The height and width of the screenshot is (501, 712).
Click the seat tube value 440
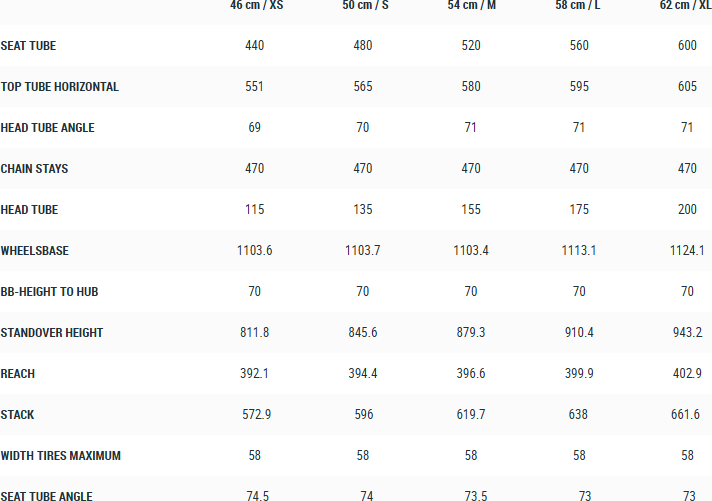tap(255, 46)
